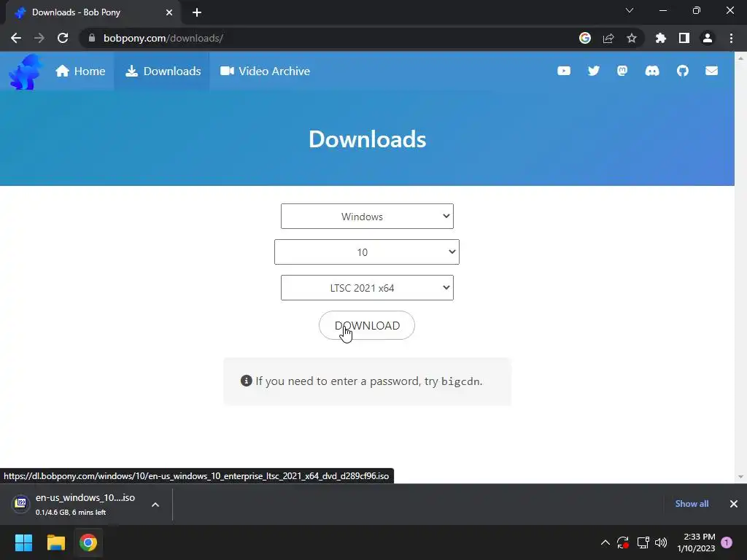
Task: Click the Bob Pony blue pony logo
Action: click(26, 71)
